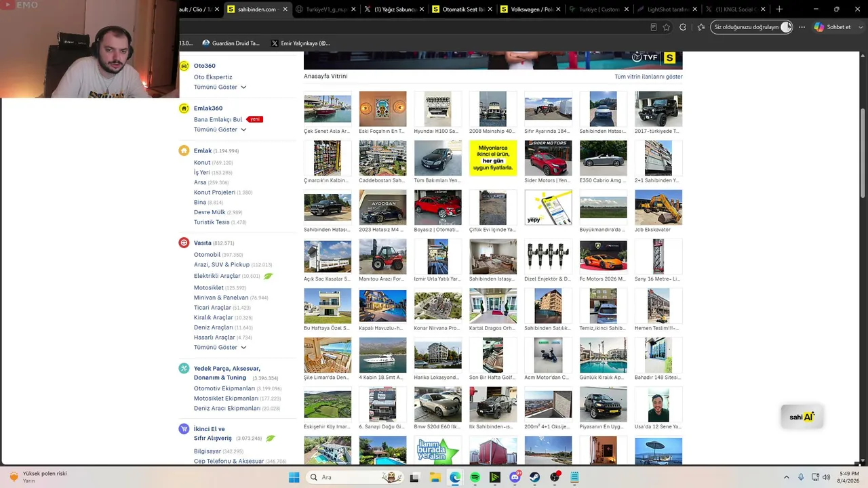Click the volume icon in system tray
This screenshot has height=488, width=868.
(826, 477)
